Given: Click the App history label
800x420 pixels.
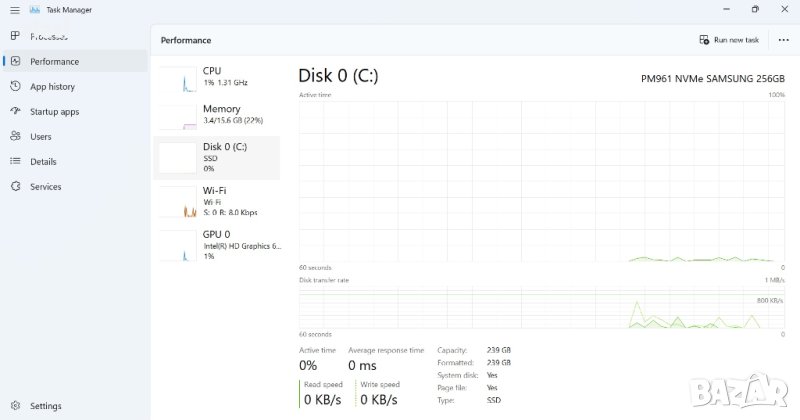Looking at the screenshot, I should point(52,86).
